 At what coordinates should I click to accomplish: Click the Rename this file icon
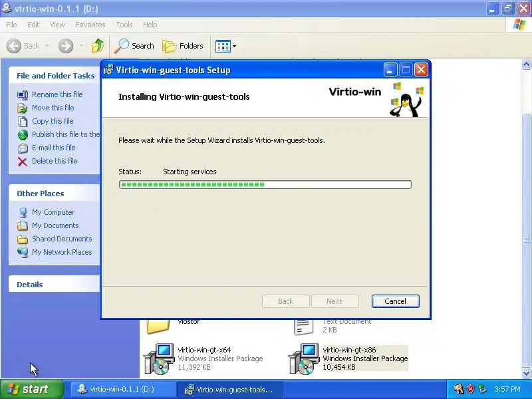pyautogui.click(x=23, y=94)
